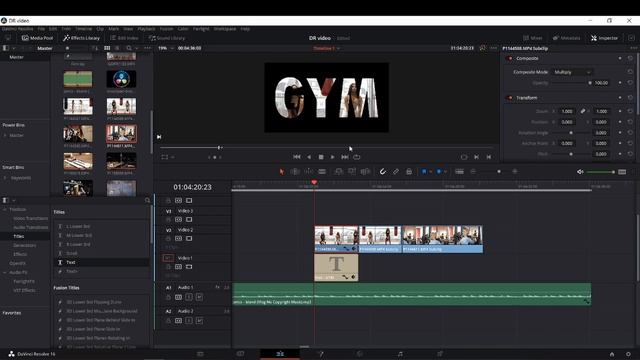Image resolution: width=640 pixels, height=360 pixels.
Task: Mute audio with the speaker icon
Action: click(x=580, y=172)
